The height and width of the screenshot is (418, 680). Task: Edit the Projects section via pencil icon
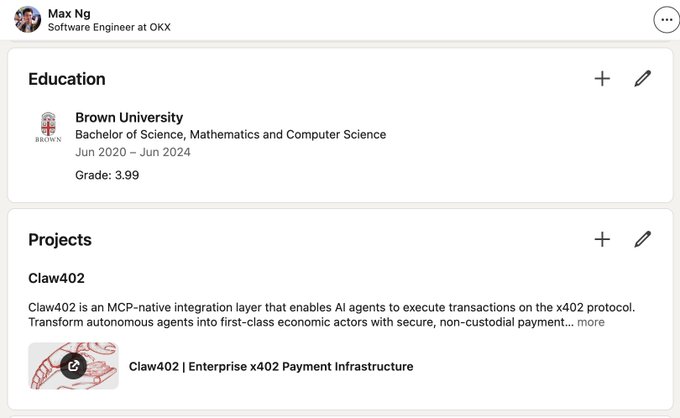[643, 239]
